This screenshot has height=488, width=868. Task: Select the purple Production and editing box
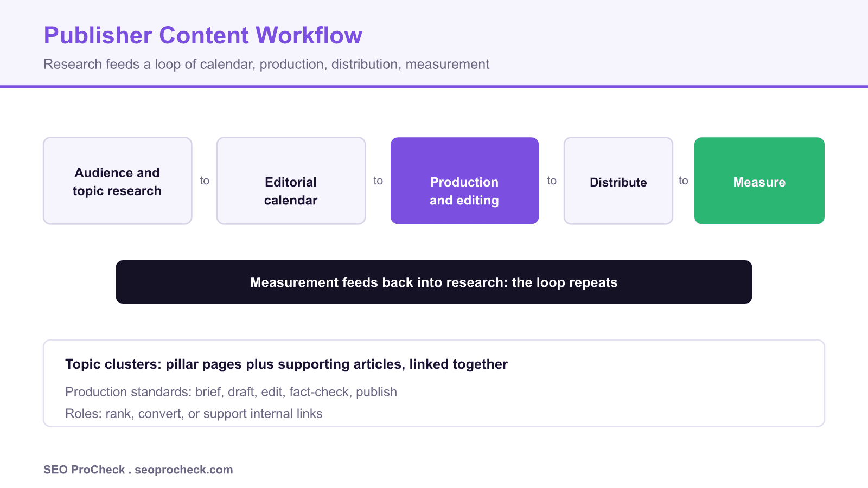[464, 181]
